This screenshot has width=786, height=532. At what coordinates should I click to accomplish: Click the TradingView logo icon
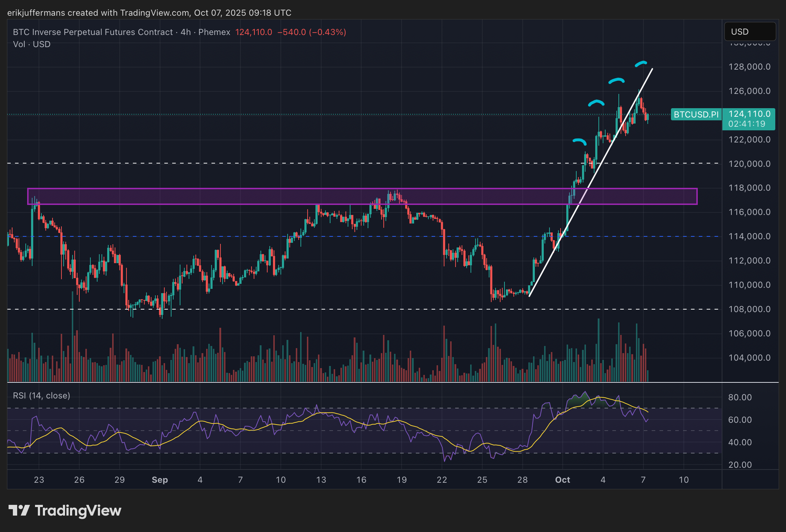point(19,510)
